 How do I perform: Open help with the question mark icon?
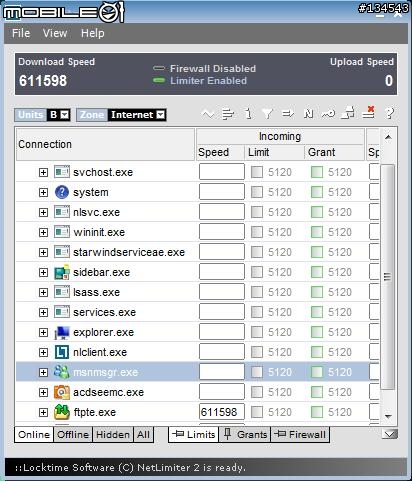pos(389,113)
